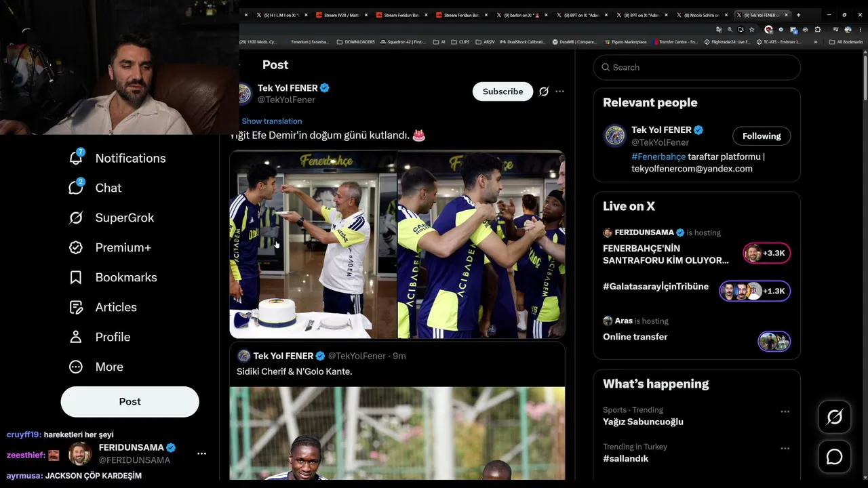The image size is (868, 488).
Task: Go to Premium+ in the sidebar
Action: point(109,247)
